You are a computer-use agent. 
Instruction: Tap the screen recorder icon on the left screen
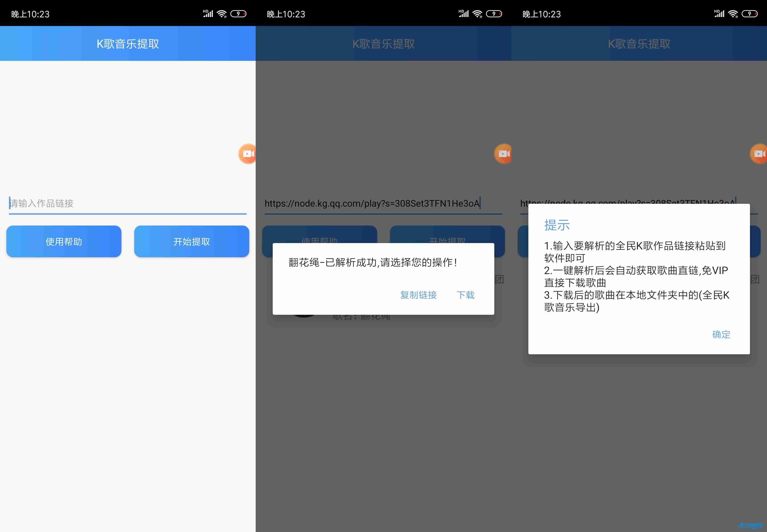pyautogui.click(x=247, y=154)
